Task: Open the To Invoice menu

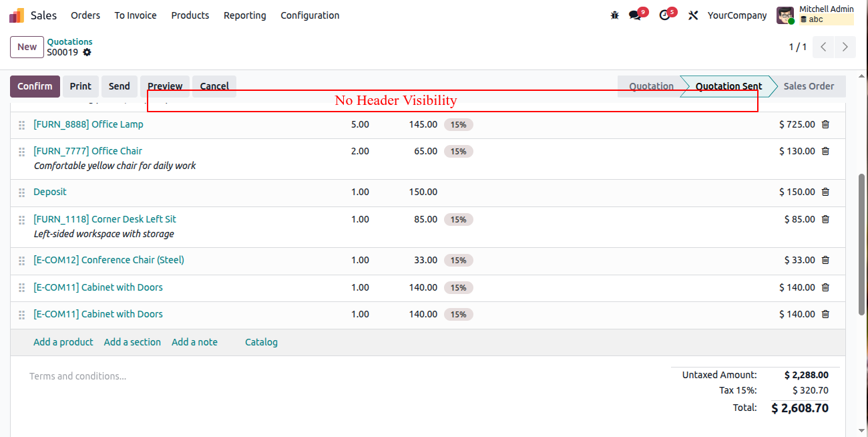Action: [x=136, y=15]
